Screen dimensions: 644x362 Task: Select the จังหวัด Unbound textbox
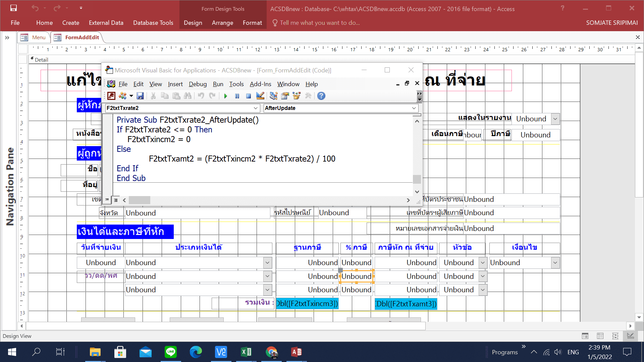point(198,213)
